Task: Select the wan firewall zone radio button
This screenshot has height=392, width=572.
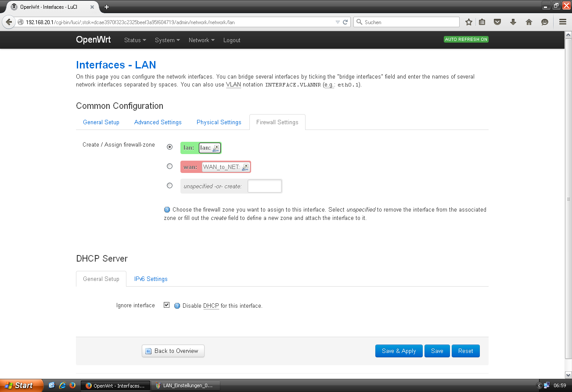Action: tap(170, 166)
